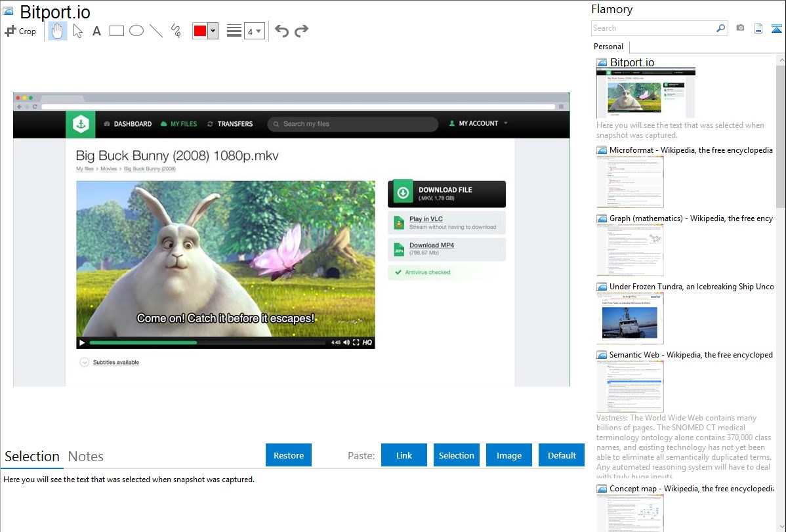The height and width of the screenshot is (532, 786).
Task: Select the ellipse shape tool
Action: (136, 31)
